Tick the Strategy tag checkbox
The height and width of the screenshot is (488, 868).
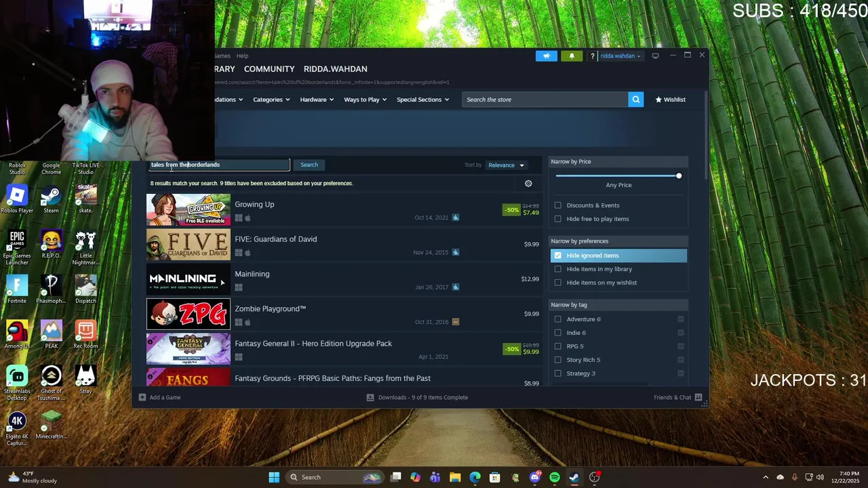558,373
